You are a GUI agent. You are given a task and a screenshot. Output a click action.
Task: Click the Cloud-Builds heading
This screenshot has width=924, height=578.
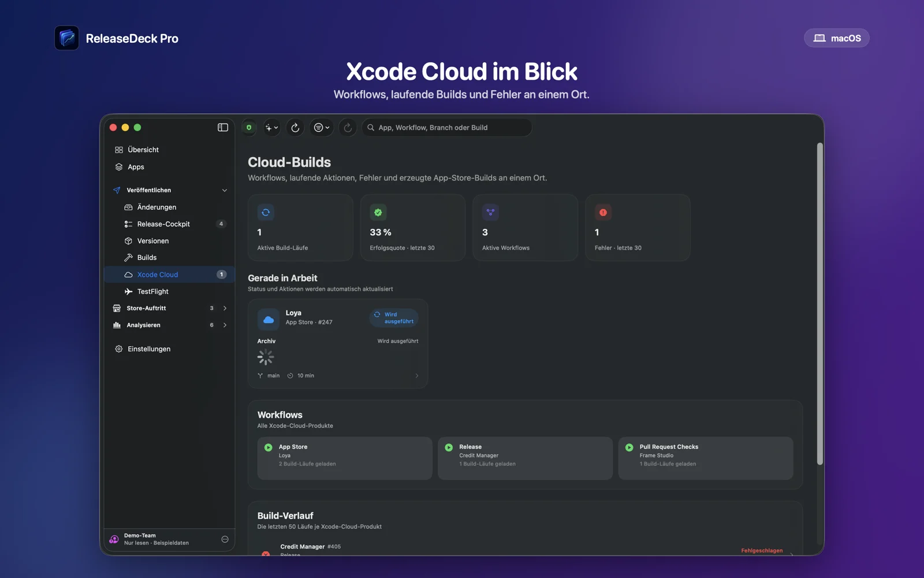tap(289, 162)
